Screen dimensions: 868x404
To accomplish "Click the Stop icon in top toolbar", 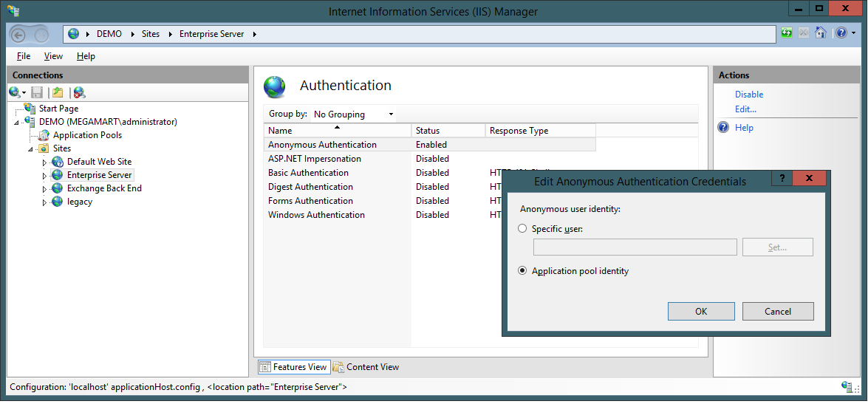I will [803, 33].
